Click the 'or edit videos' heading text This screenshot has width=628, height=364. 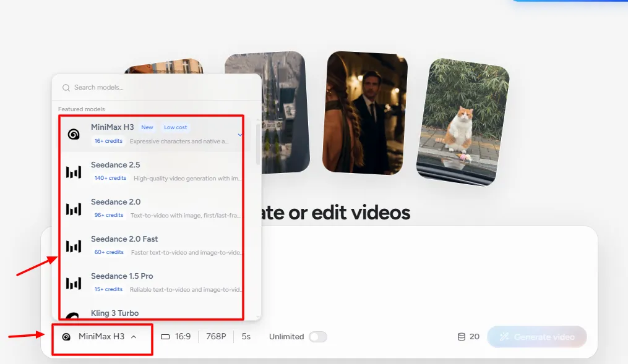point(349,213)
